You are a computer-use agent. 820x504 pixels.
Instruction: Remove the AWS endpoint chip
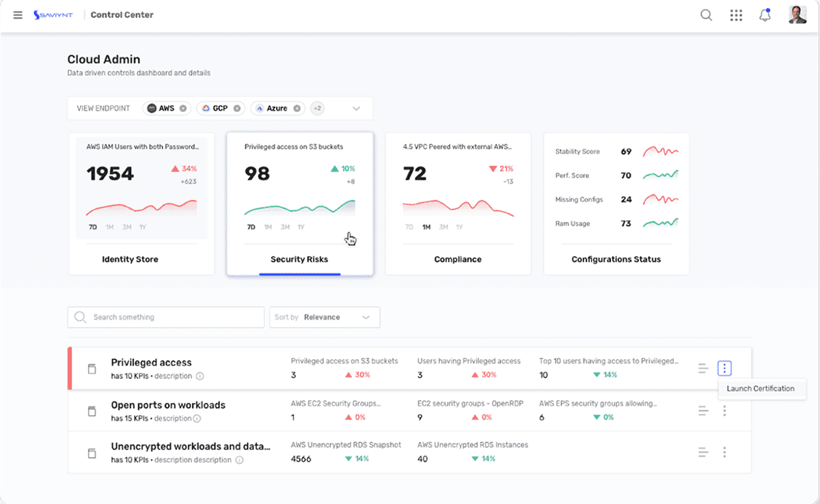[183, 109]
